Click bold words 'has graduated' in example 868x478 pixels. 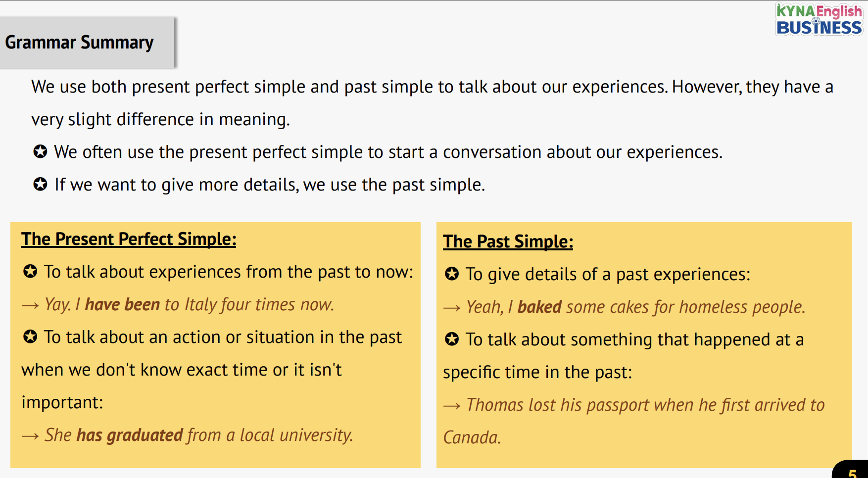coord(130,435)
